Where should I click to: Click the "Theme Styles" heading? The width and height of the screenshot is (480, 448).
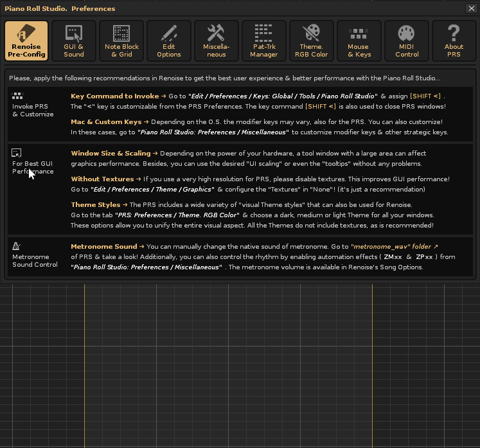point(96,205)
